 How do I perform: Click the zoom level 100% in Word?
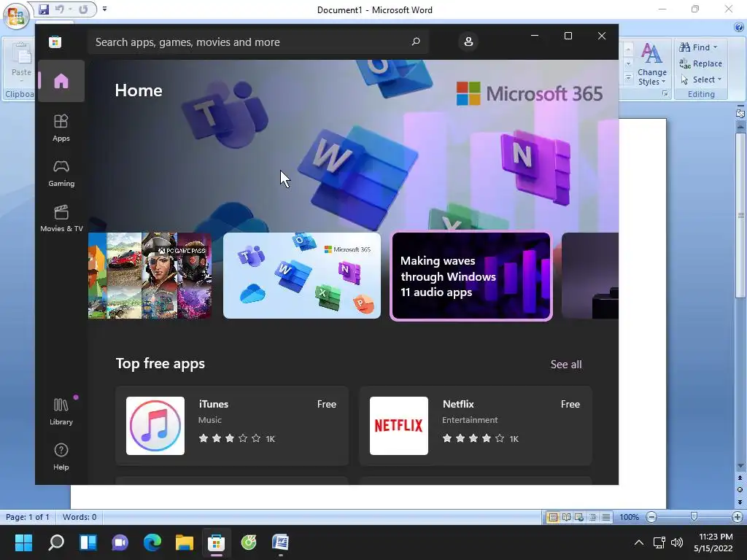(x=629, y=517)
